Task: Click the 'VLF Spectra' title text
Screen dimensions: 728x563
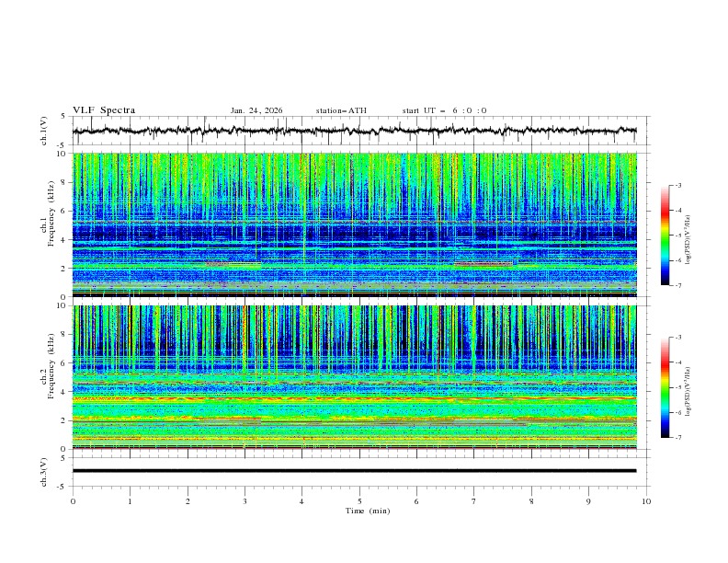Action: [x=104, y=110]
